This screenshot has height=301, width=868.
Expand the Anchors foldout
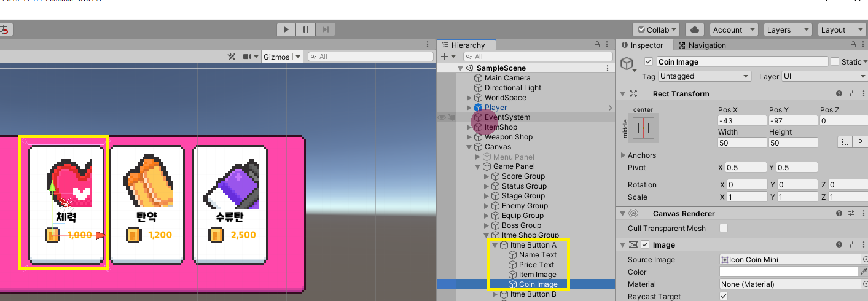tap(624, 155)
